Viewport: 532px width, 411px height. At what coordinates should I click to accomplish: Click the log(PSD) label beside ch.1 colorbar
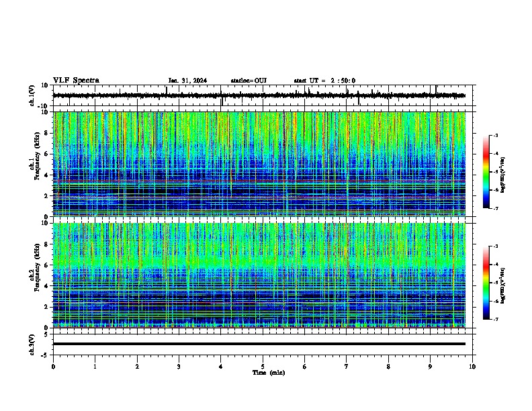pyautogui.click(x=503, y=175)
